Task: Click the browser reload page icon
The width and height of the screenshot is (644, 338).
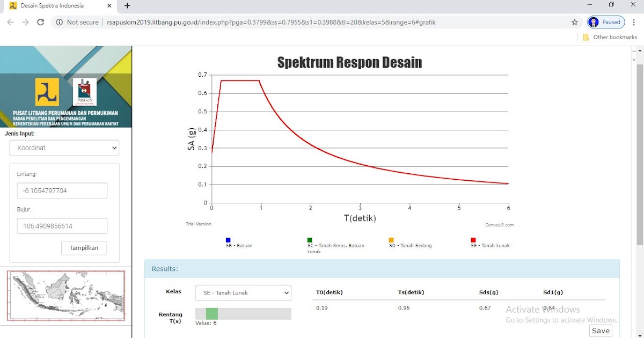Action: click(x=40, y=22)
